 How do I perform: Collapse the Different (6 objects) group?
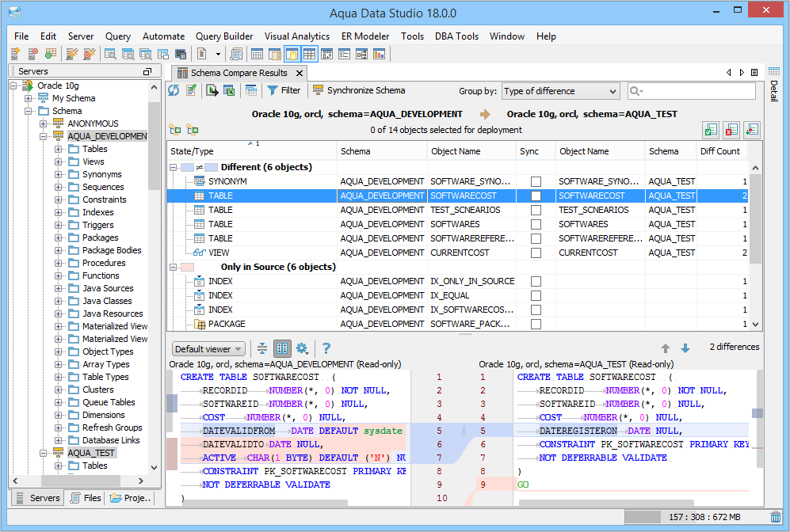click(x=174, y=168)
